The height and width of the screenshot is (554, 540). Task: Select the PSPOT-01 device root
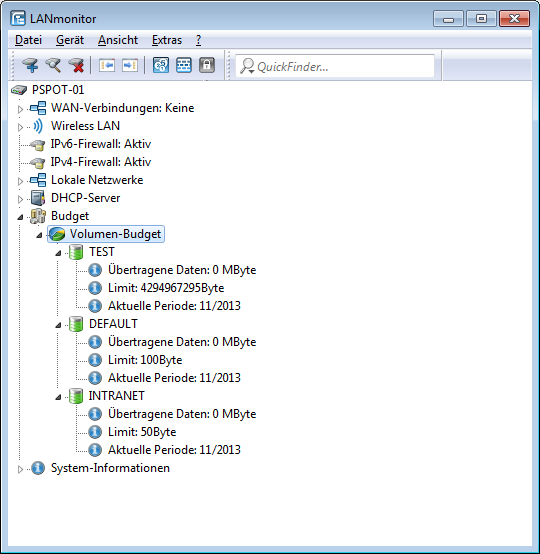click(x=58, y=90)
